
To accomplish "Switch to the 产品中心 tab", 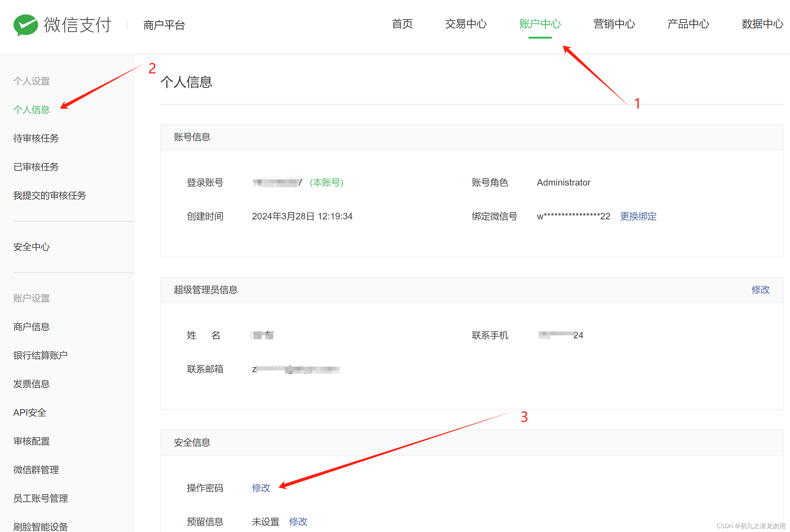I will 688,24.
